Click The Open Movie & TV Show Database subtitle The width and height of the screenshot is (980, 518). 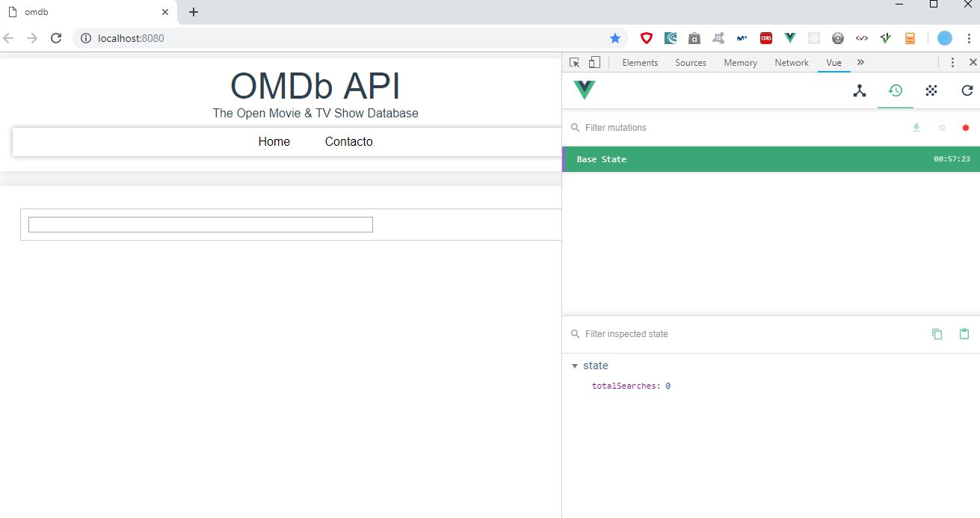315,114
